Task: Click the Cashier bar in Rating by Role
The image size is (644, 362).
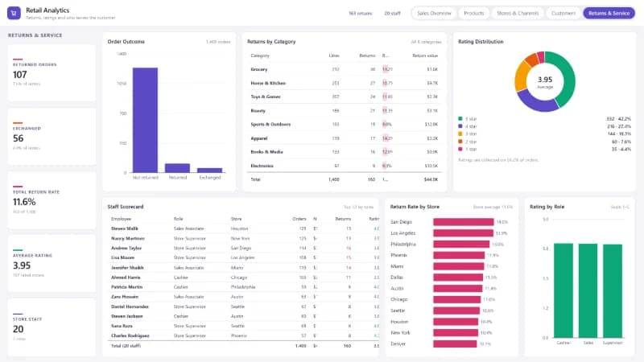Action: click(563, 290)
